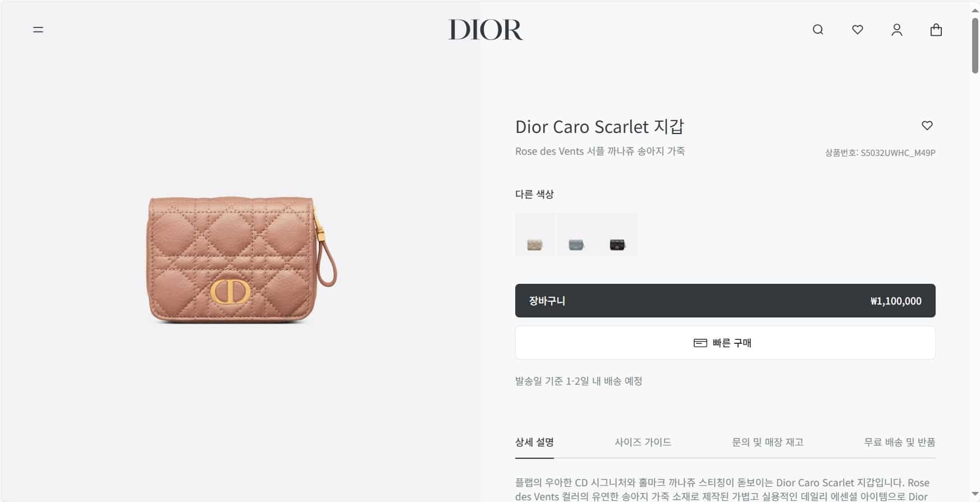Open the 문의 및 매장 재고 tab

(x=767, y=442)
